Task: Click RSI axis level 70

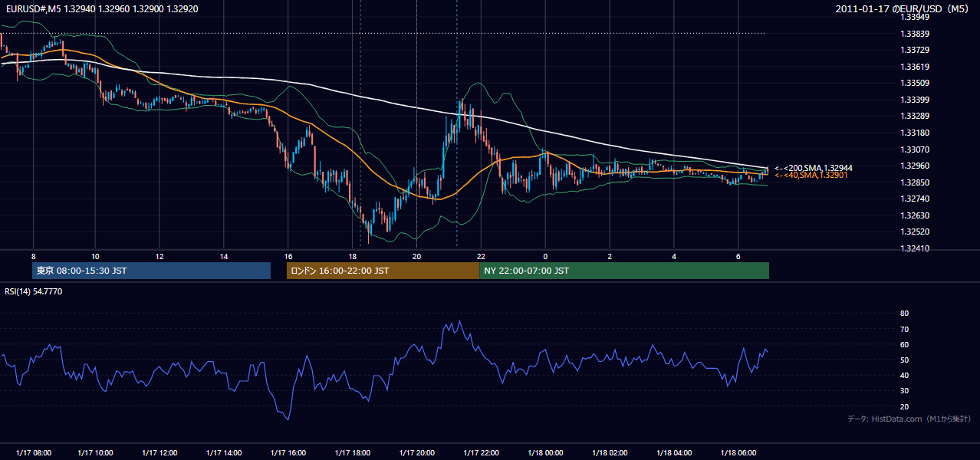Action: click(x=904, y=330)
